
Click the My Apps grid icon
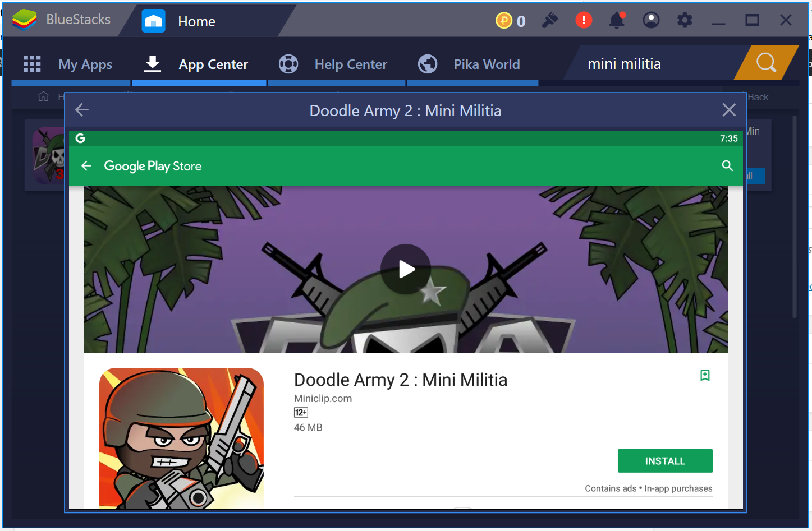[32, 64]
